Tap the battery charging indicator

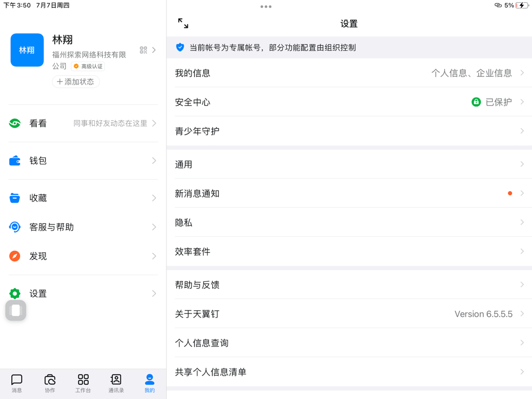(x=522, y=5)
